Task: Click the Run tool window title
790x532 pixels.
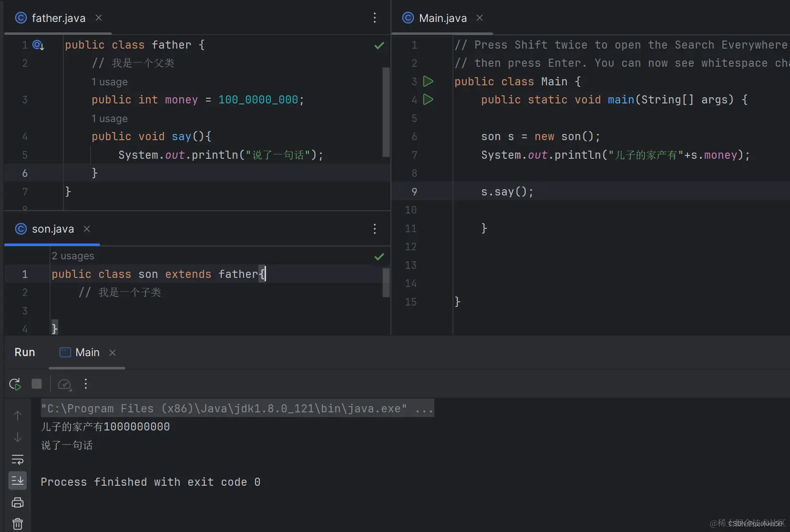Action: (25, 352)
